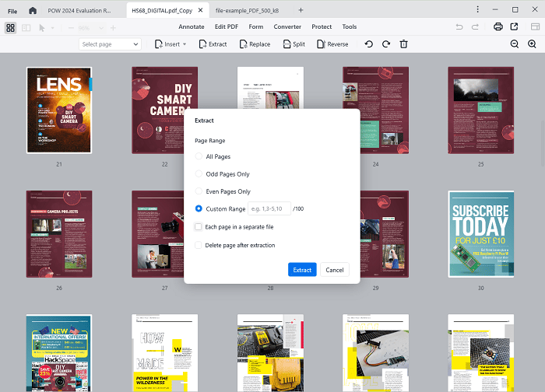Viewport: 545px width, 392px height.
Task: Click the print icon
Action: point(498,27)
